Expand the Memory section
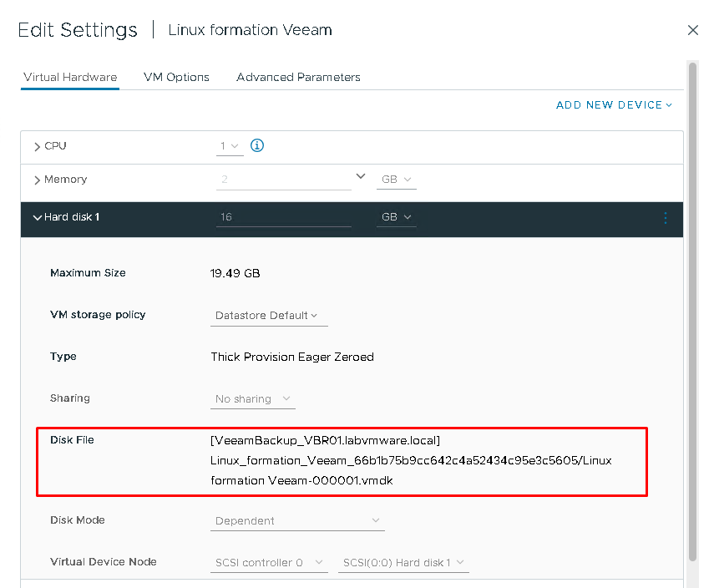This screenshot has height=588, width=714. (38, 180)
